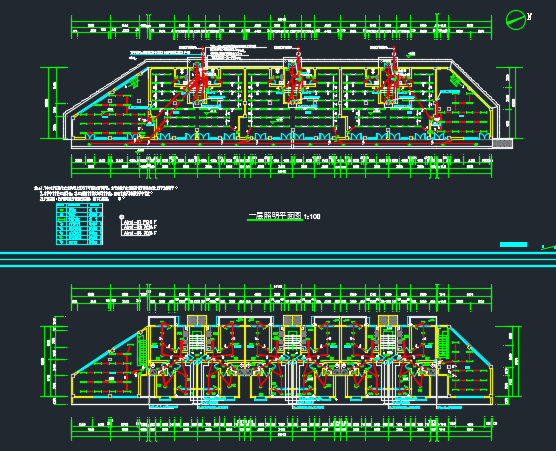Select the white notes text block
The image size is (556, 451).
tap(106, 193)
